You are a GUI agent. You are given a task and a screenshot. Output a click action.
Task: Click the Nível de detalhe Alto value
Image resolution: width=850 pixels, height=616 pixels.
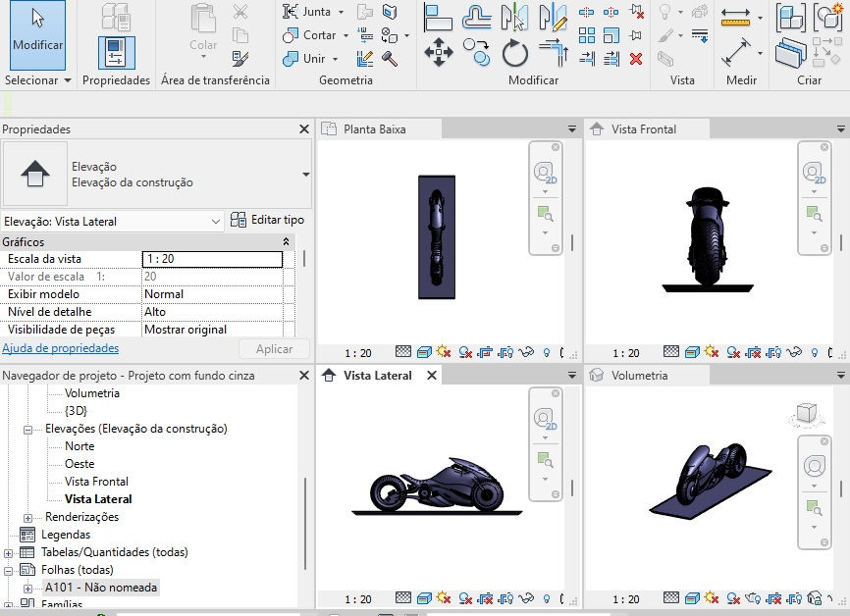212,312
